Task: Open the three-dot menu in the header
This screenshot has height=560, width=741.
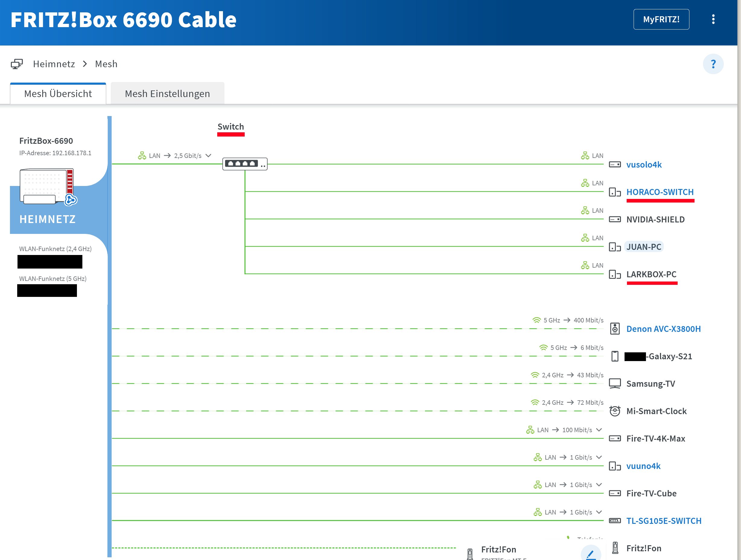Action: tap(713, 19)
